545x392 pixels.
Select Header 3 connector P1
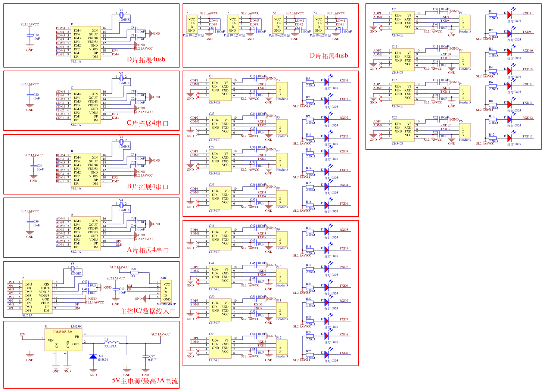point(465,23)
